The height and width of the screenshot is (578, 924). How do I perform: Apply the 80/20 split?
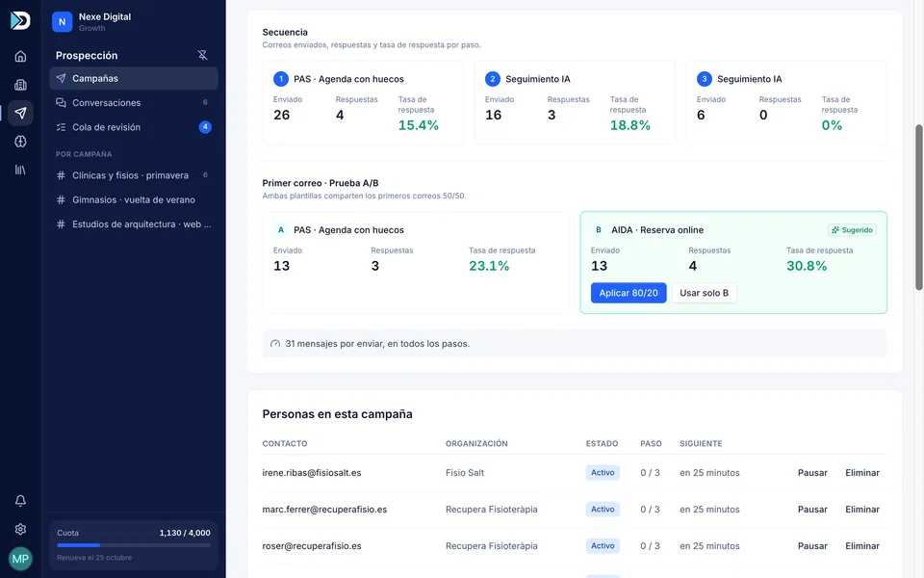[629, 293]
